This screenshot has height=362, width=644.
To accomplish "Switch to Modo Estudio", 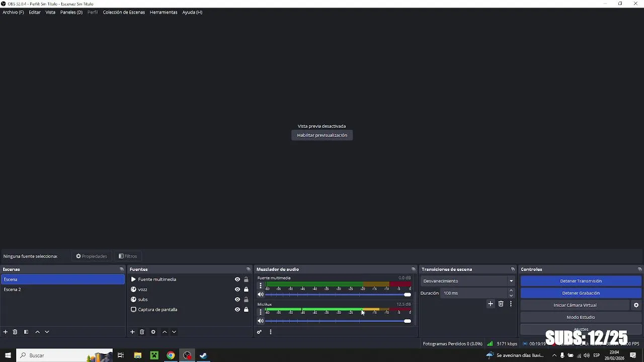I will click(x=581, y=317).
